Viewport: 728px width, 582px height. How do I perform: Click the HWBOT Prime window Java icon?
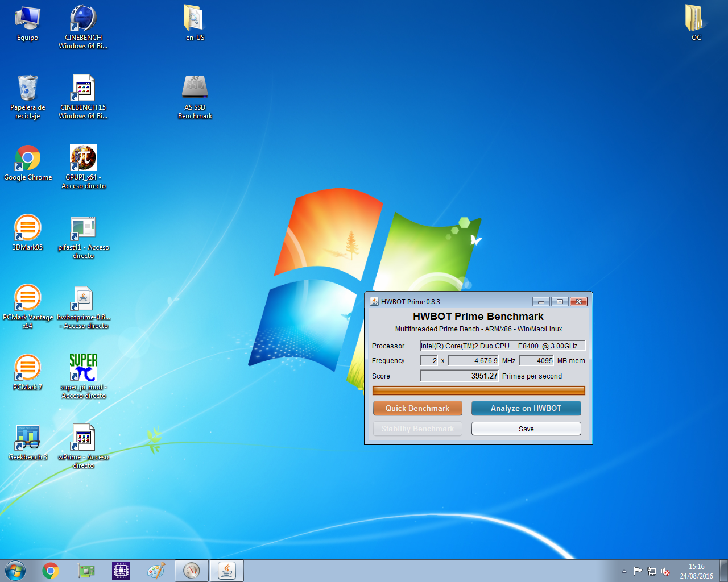coord(374,301)
